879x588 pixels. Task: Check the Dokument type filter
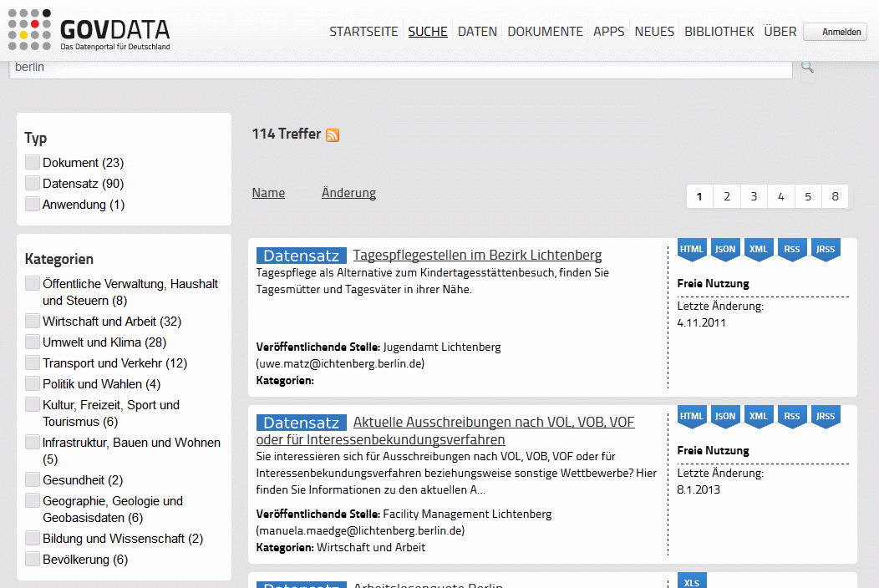pos(33,162)
